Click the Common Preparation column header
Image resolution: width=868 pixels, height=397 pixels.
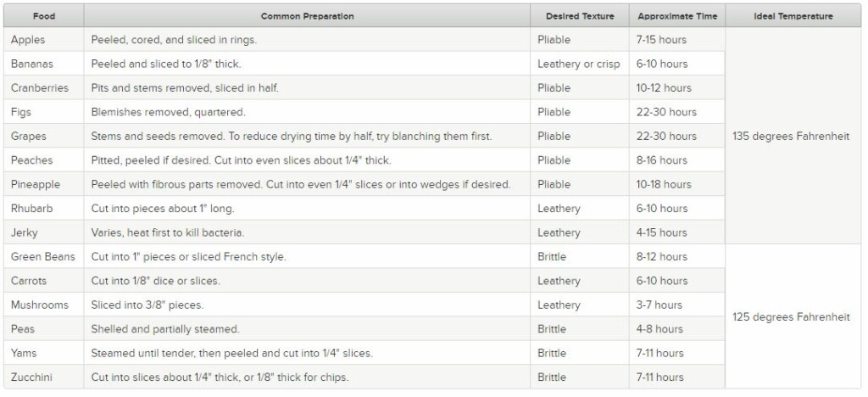307,16
